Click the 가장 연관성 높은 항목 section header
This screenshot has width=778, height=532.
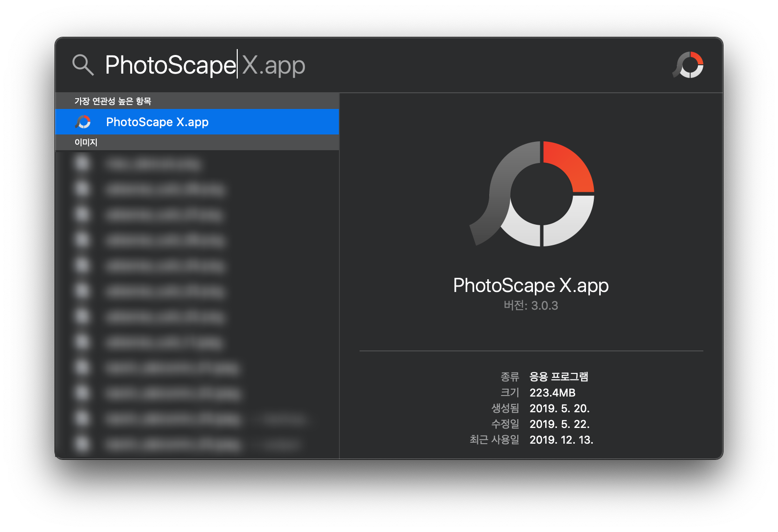pos(197,101)
